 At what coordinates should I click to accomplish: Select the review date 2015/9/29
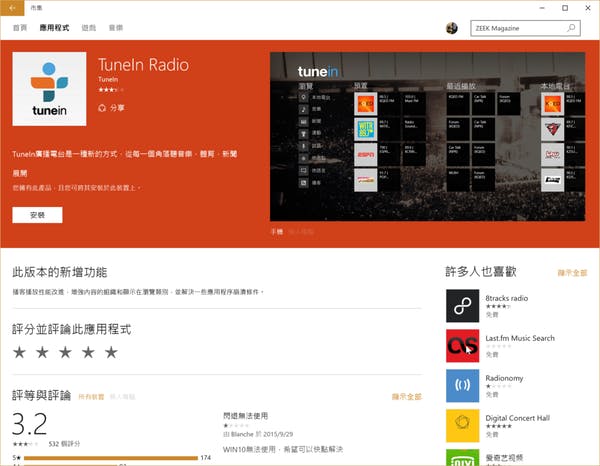pos(278,434)
